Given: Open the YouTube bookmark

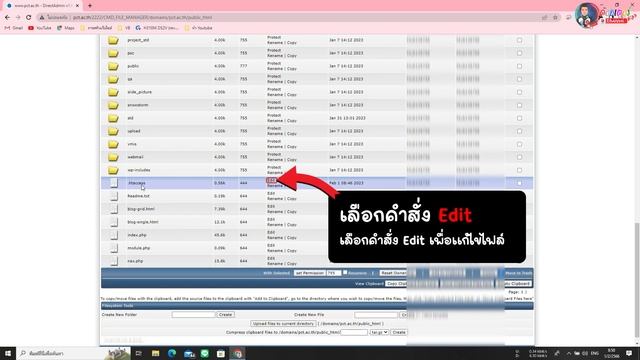Looking at the screenshot, I should 40,28.
